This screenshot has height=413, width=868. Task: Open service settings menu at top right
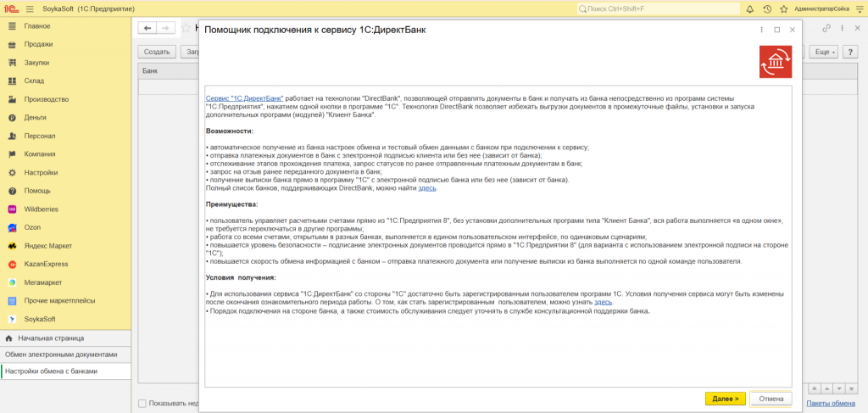tap(858, 8)
